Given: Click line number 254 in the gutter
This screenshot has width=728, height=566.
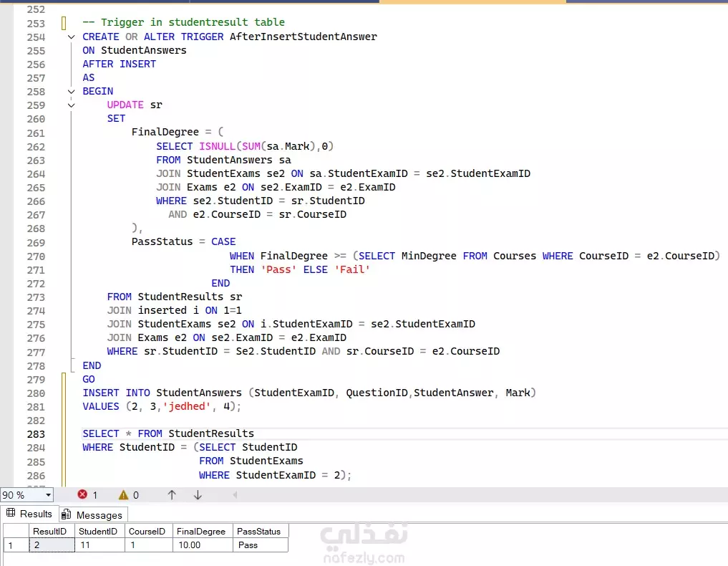Looking at the screenshot, I should click(36, 37).
